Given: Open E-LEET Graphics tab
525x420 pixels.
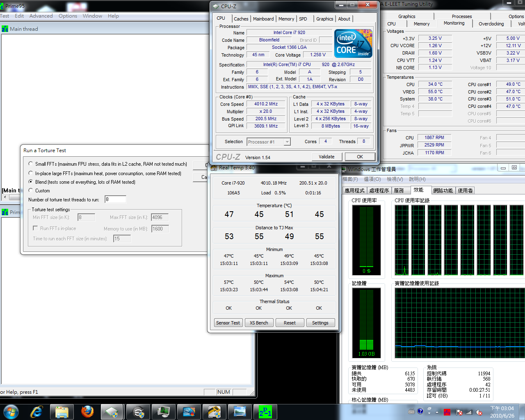Looking at the screenshot, I should [407, 16].
